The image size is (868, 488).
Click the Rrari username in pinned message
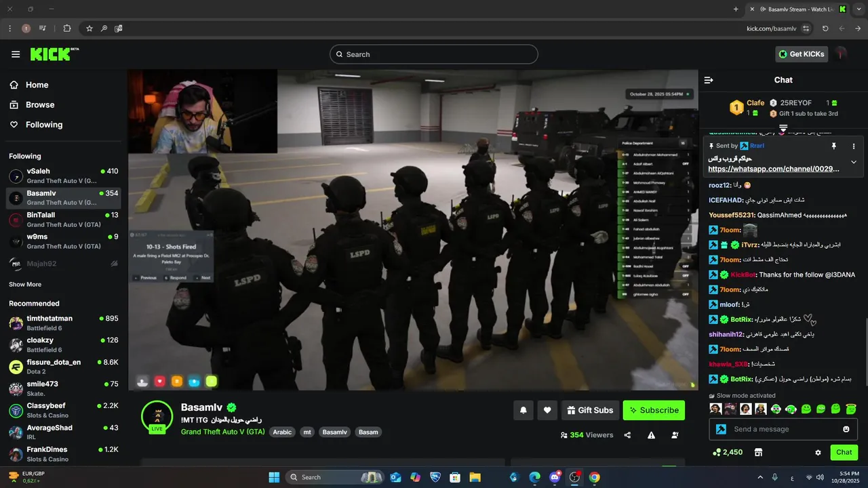tap(757, 146)
